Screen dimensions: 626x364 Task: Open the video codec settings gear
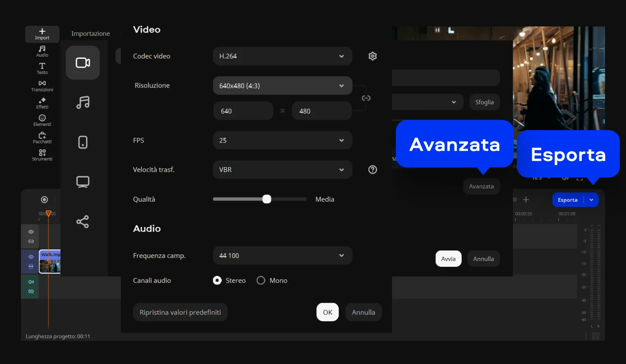372,56
